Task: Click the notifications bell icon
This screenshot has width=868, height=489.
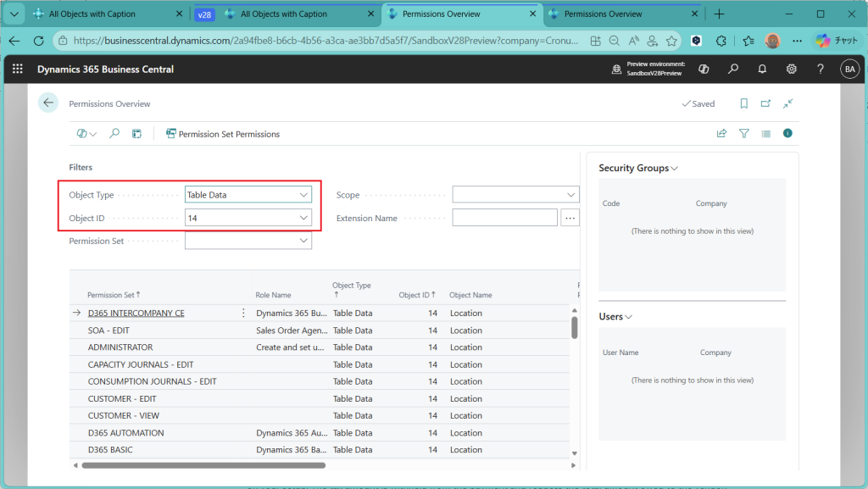Action: tap(762, 69)
